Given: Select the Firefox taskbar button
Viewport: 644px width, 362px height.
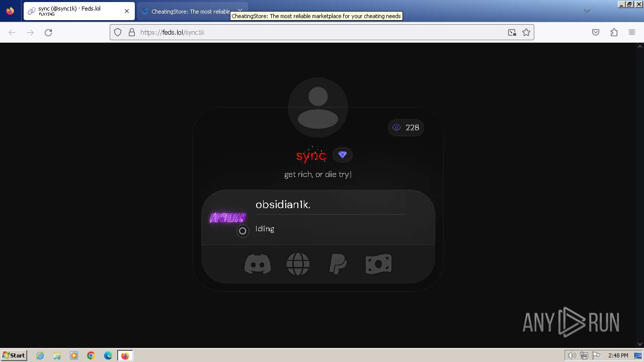Looking at the screenshot, I should click(125, 355).
